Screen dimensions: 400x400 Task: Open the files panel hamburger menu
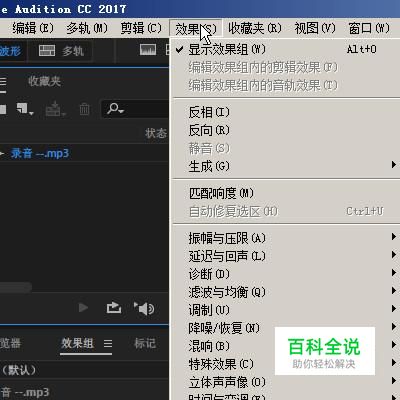click(3, 82)
